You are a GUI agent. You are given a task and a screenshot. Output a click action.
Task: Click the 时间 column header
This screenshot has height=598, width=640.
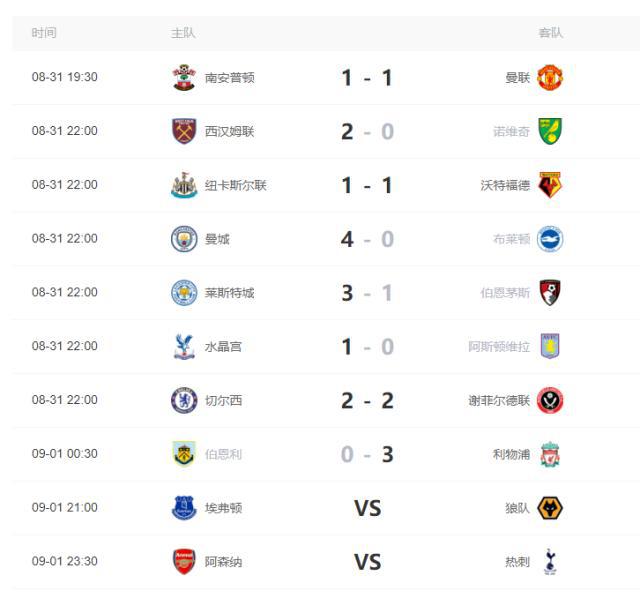[44, 33]
